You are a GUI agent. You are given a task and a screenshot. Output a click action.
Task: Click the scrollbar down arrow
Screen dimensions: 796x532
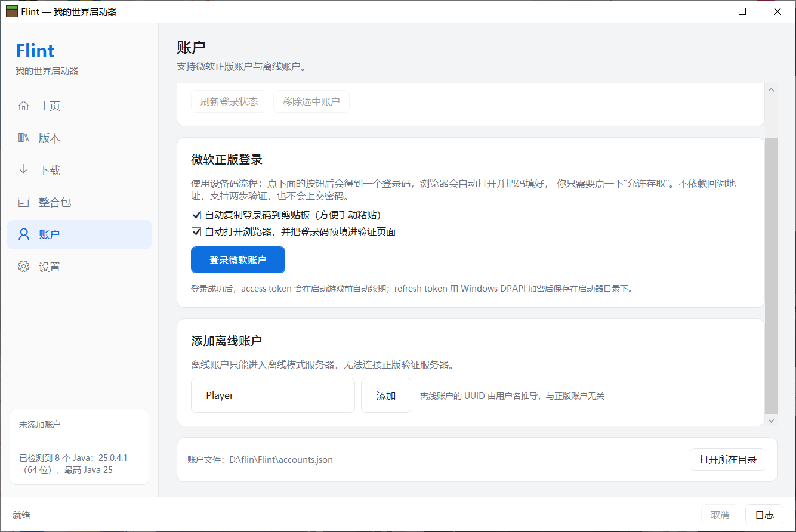[771, 420]
